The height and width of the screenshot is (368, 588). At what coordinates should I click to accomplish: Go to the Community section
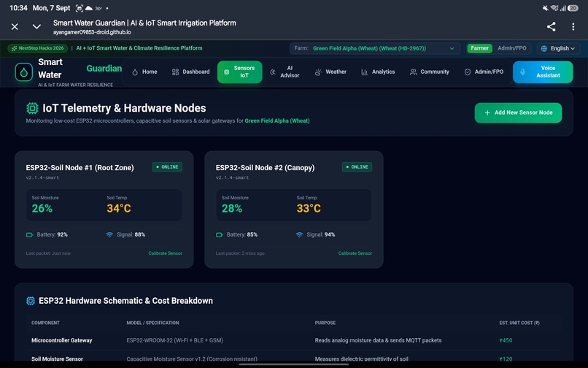(430, 72)
